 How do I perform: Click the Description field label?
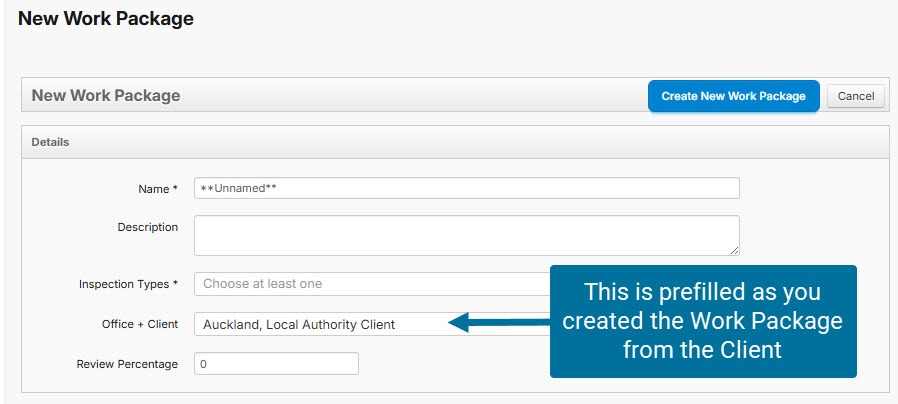[147, 227]
